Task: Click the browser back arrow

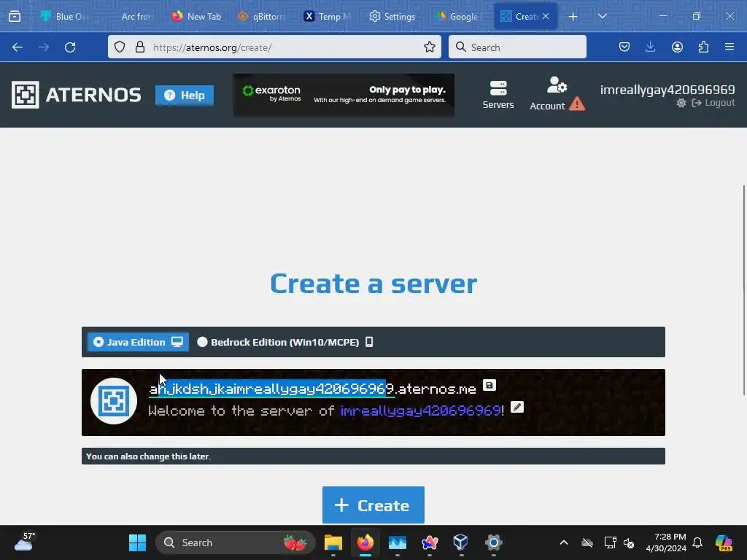Action: coord(18,47)
